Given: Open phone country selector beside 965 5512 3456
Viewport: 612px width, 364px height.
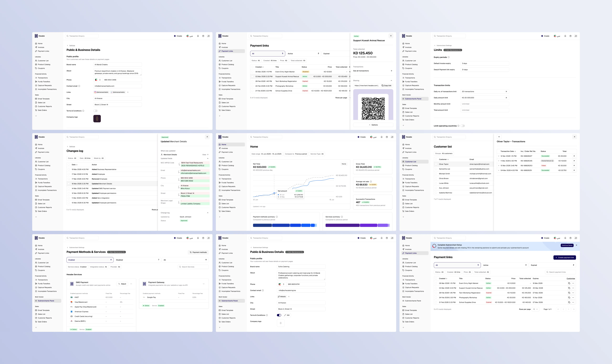Looking at the screenshot, I should click(98, 80).
